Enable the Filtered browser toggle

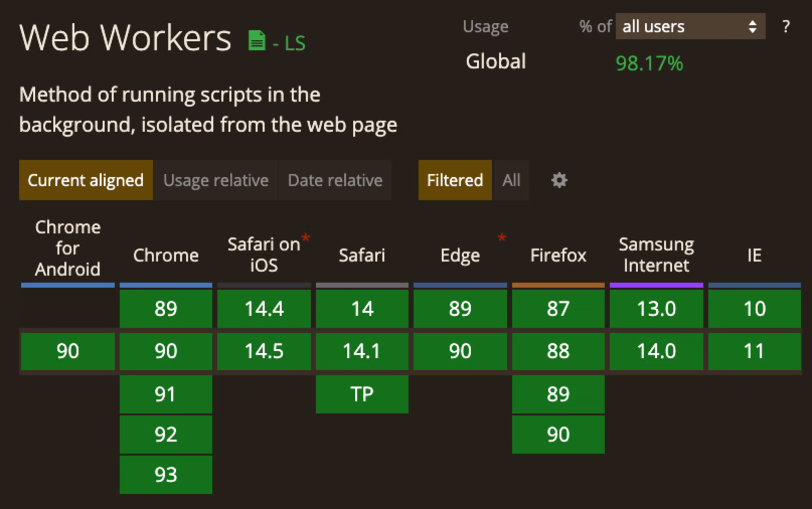tap(455, 180)
